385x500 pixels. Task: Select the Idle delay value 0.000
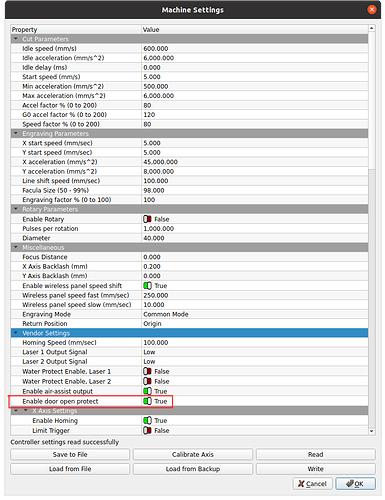pyautogui.click(x=152, y=67)
